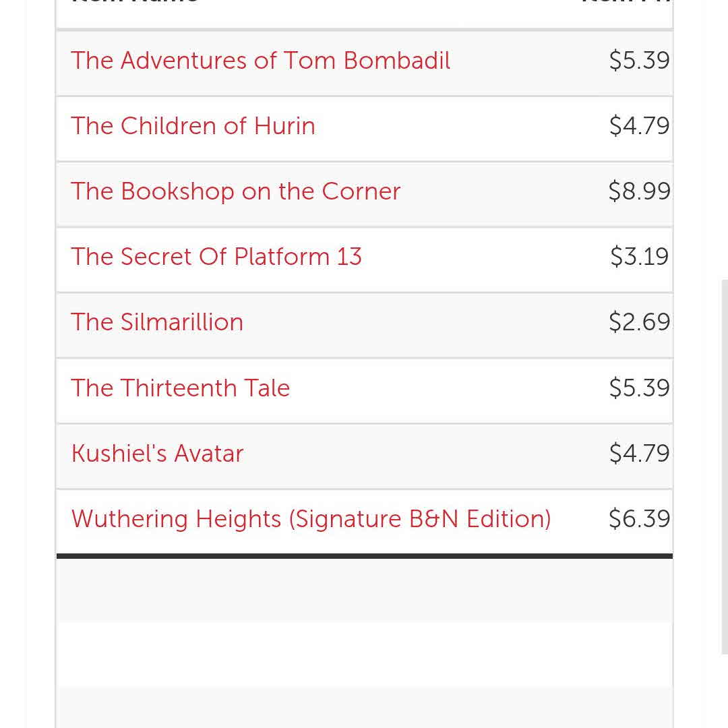The width and height of the screenshot is (728, 728).
Task: Select the Kushiel's Avatar link
Action: coord(157,454)
